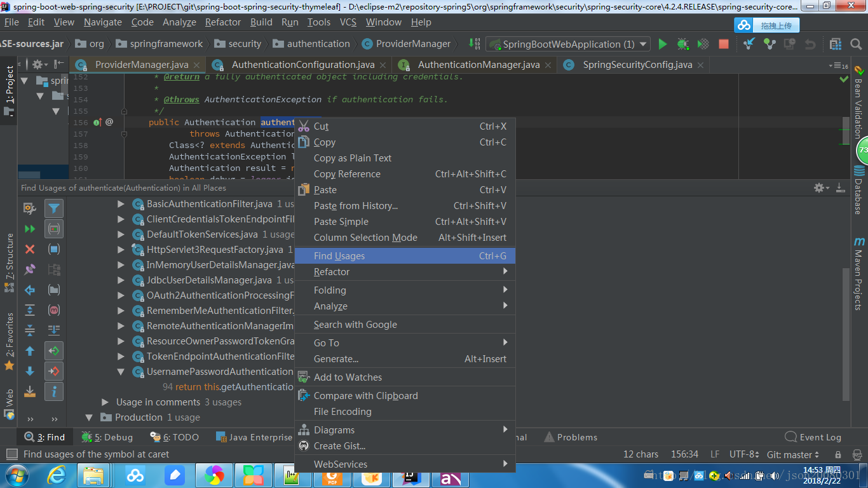Hide the Find tool window panel

point(841,187)
